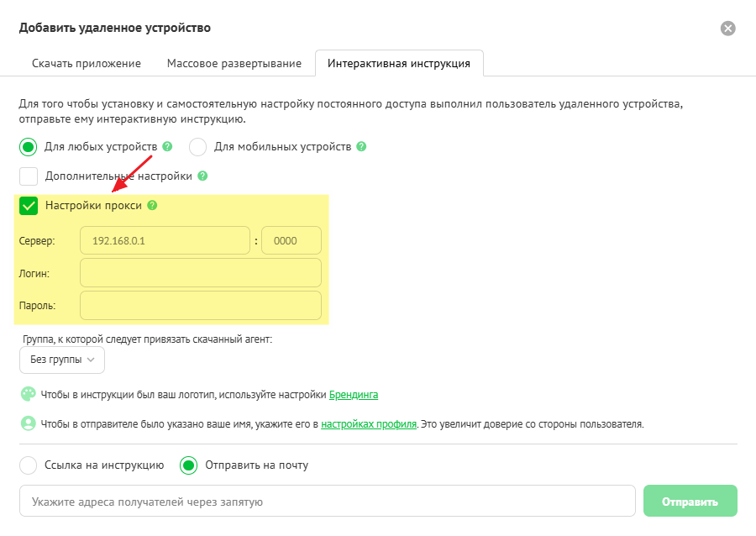The height and width of the screenshot is (536, 756).
Task: Click help icon next to 'Для мобильных устройств'
Action: tap(361, 146)
